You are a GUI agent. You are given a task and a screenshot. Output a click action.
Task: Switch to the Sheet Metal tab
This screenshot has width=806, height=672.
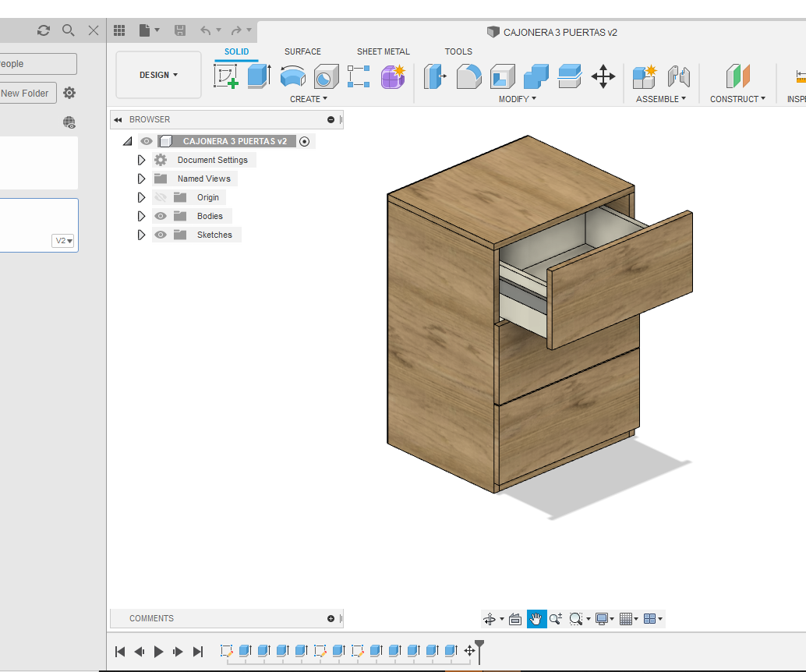click(x=383, y=51)
